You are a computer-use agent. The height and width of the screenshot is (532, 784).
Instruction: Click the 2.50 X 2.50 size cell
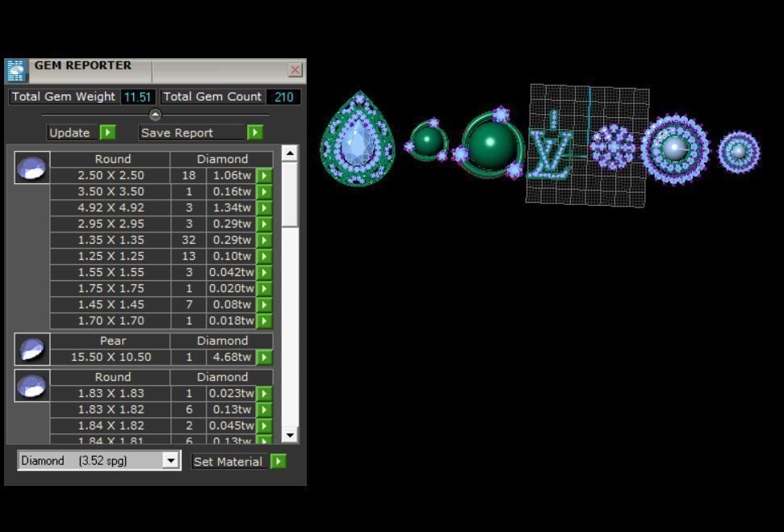coord(111,175)
